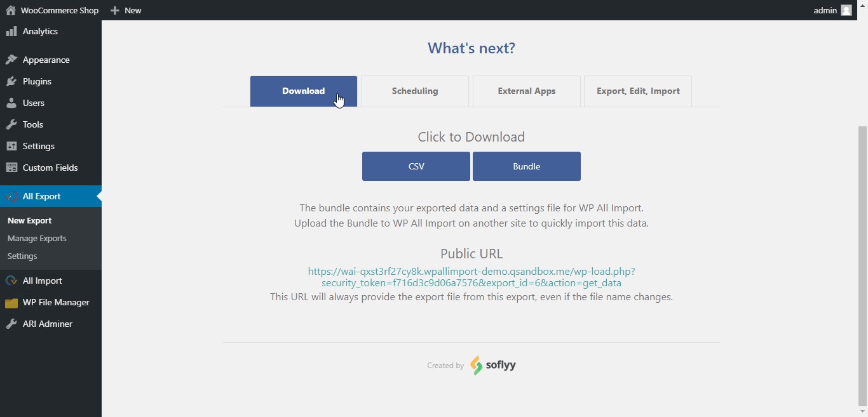Screen dimensions: 868x417
Task: Open the admin avatar icon
Action: coord(846,10)
